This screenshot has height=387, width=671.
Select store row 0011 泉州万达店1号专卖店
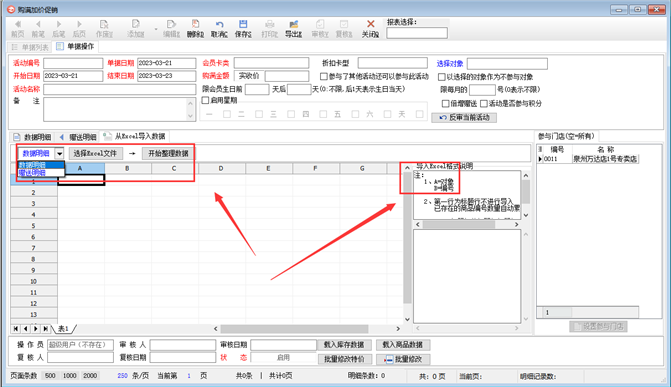(588, 159)
